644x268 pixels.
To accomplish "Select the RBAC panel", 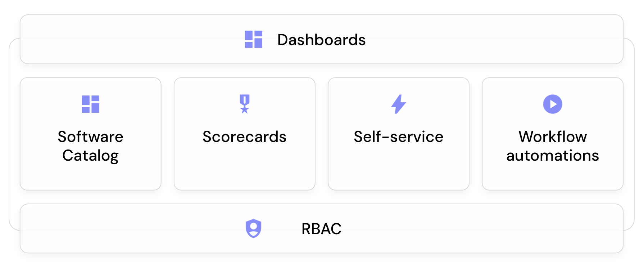I will click(x=322, y=228).
